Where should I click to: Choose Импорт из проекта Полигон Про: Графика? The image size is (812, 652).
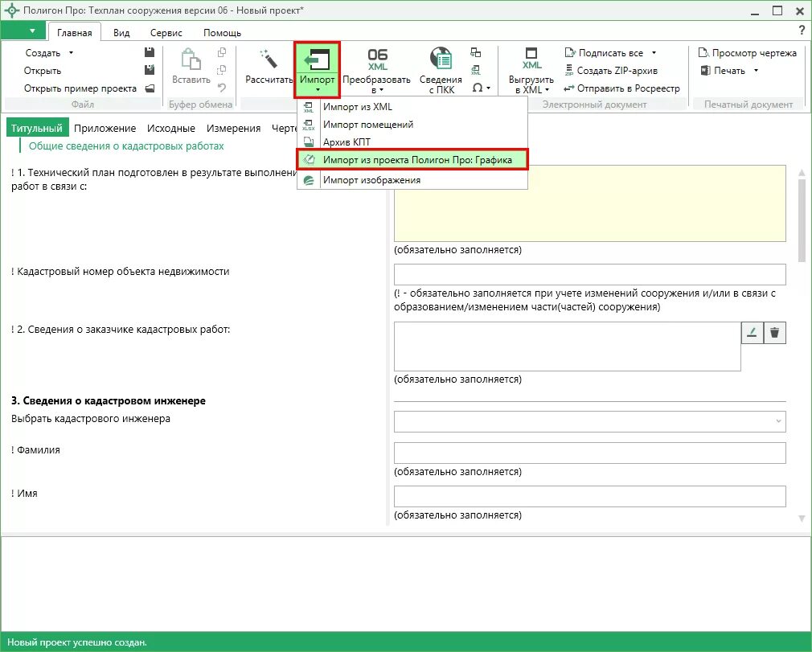(412, 159)
